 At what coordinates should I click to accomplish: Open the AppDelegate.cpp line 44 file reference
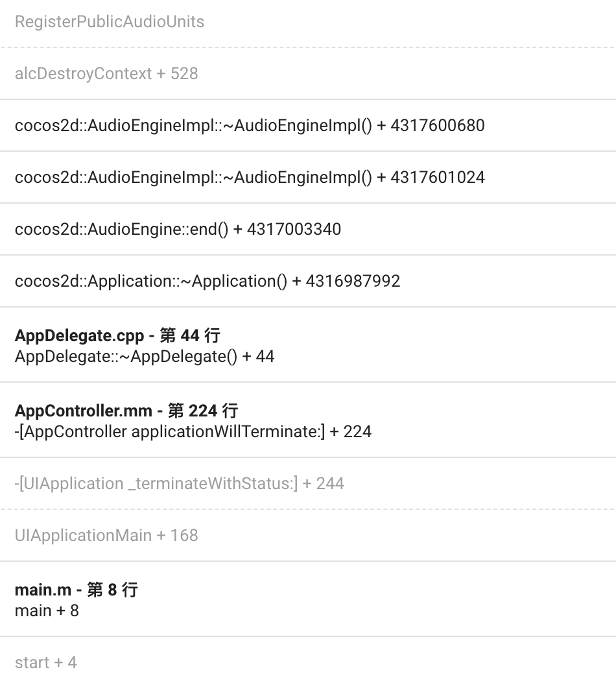click(117, 335)
